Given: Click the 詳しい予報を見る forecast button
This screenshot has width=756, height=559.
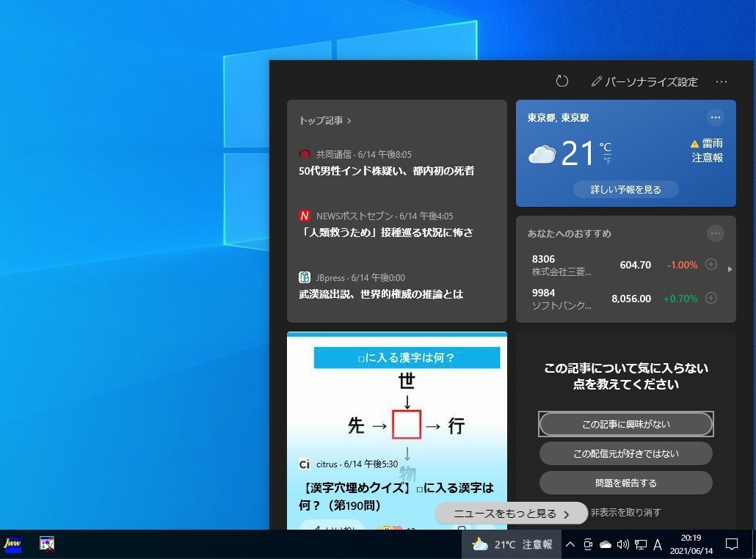Looking at the screenshot, I should 625,189.
